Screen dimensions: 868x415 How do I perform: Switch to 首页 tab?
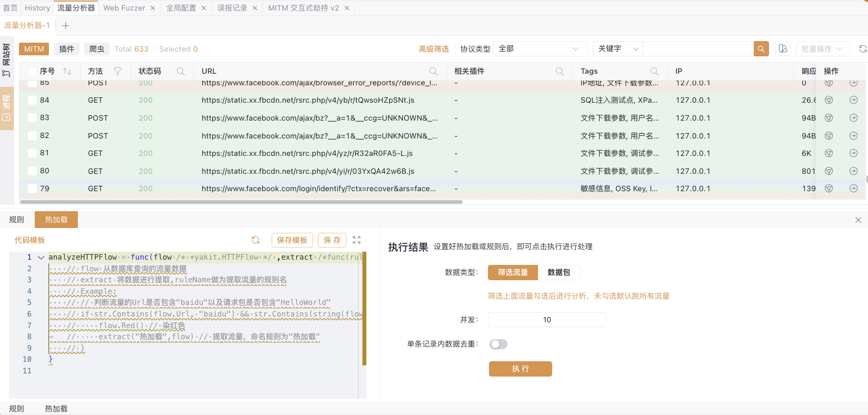pyautogui.click(x=11, y=8)
